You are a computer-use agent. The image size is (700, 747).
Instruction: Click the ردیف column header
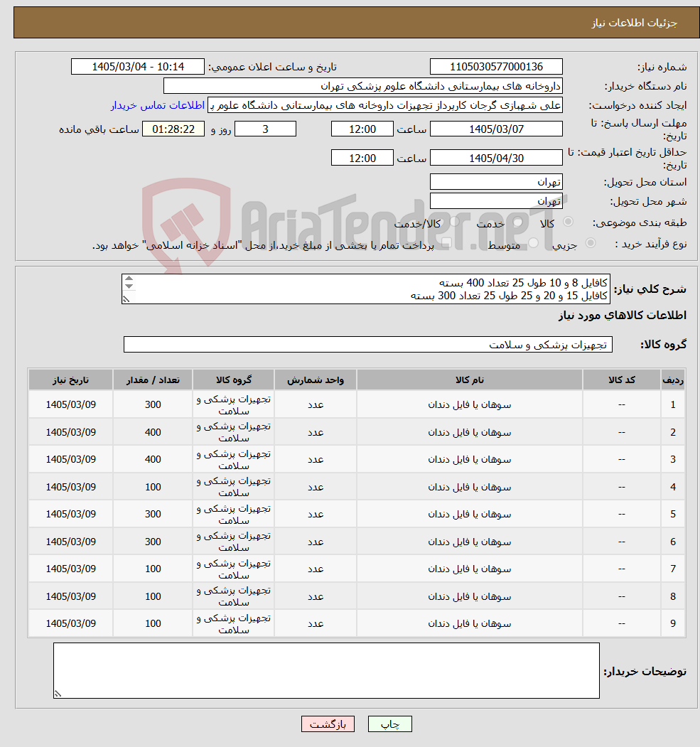(673, 380)
